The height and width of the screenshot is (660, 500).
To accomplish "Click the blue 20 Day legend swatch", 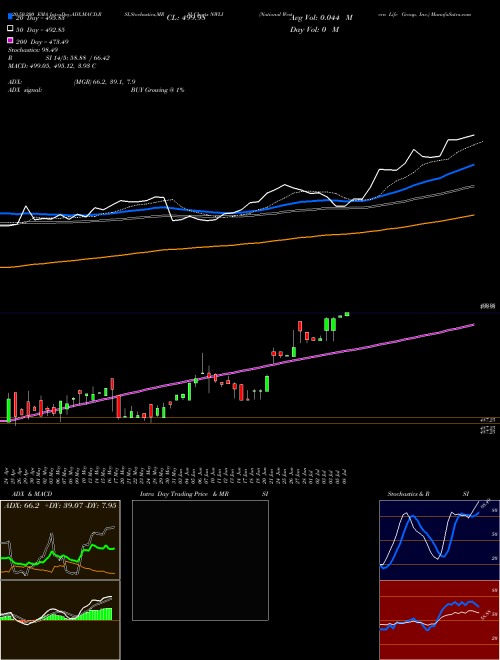I will tap(10, 17).
